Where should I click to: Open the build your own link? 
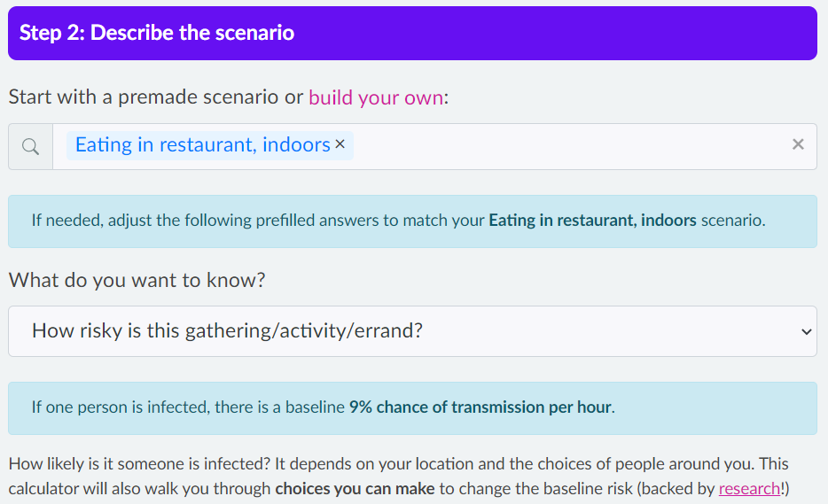pos(376,97)
